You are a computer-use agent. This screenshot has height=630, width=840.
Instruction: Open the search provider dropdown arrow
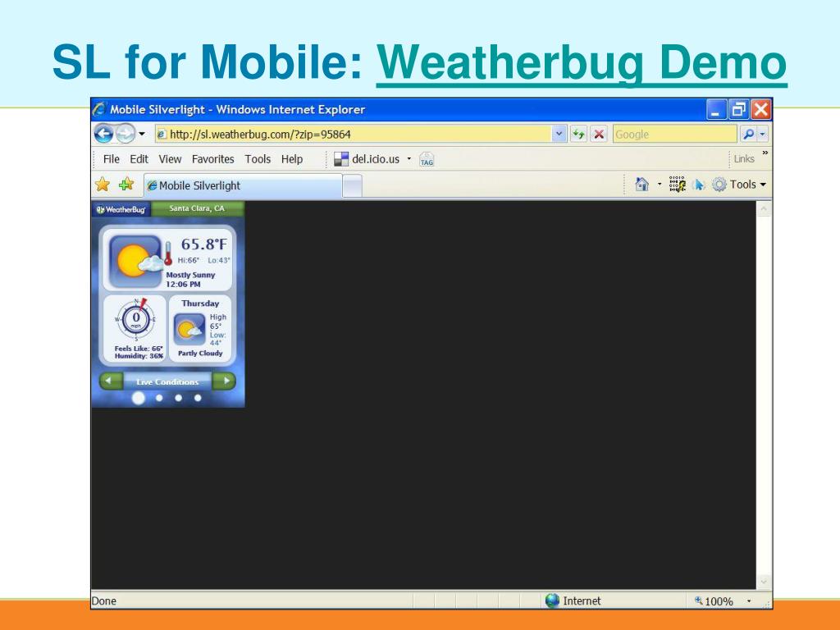pos(763,134)
